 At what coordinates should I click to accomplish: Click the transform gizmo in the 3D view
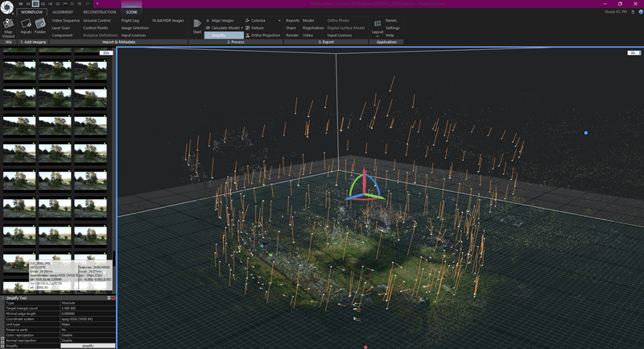point(364,187)
